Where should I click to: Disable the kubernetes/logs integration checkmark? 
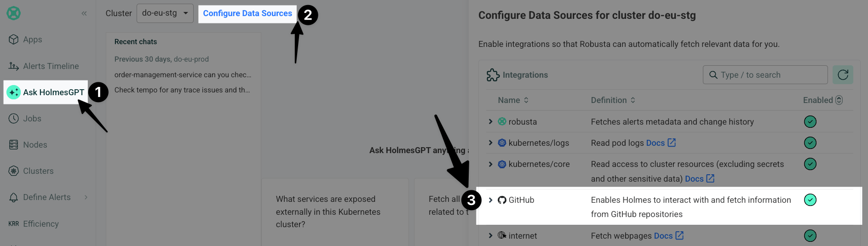810,143
